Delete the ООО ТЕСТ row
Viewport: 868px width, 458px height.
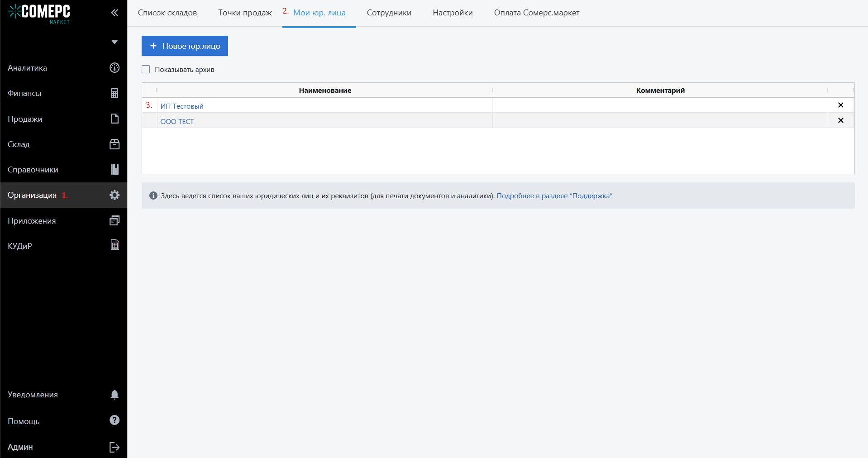840,120
